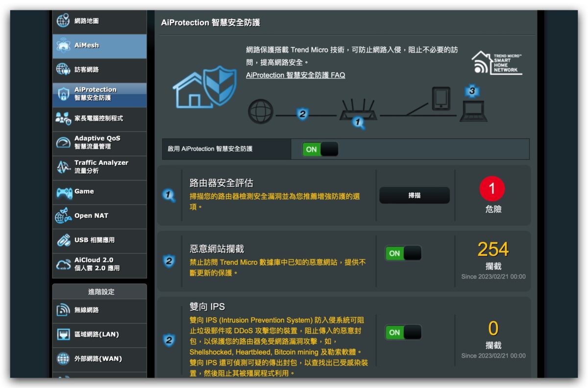This screenshot has height=388, width=588.
Task: Click the Open NAT icon
Action: pos(63,216)
